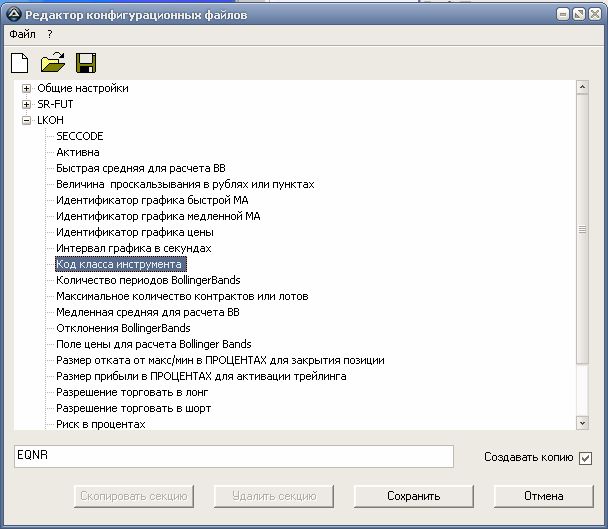Screen dimensions: 608x529
Task: Close the configuration editor window
Action: tap(594, 15)
